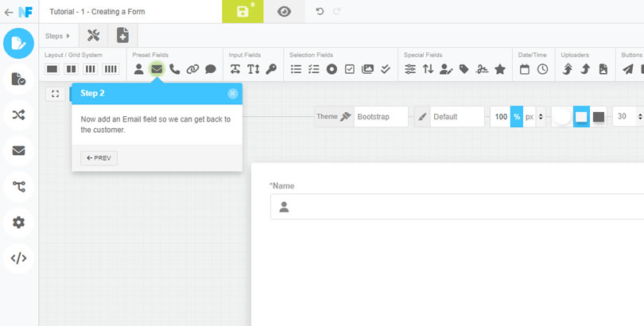Add the Phone preset field
The height and width of the screenshot is (326, 644).
175,69
